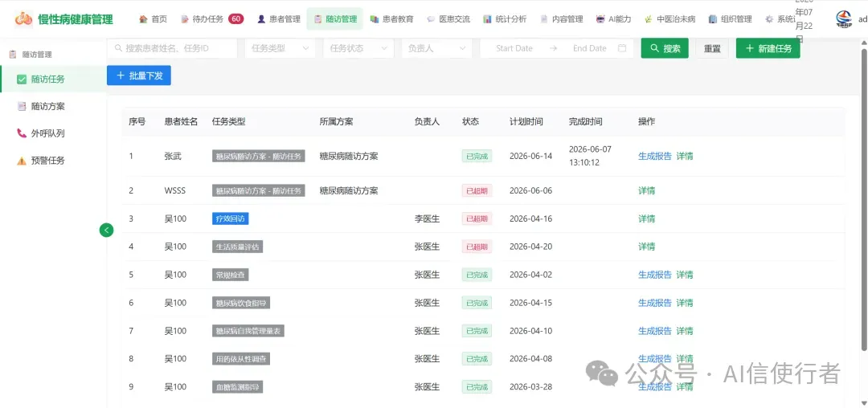Open the 待办任务 menu
Screen dimensions: 868x408
click(x=212, y=19)
